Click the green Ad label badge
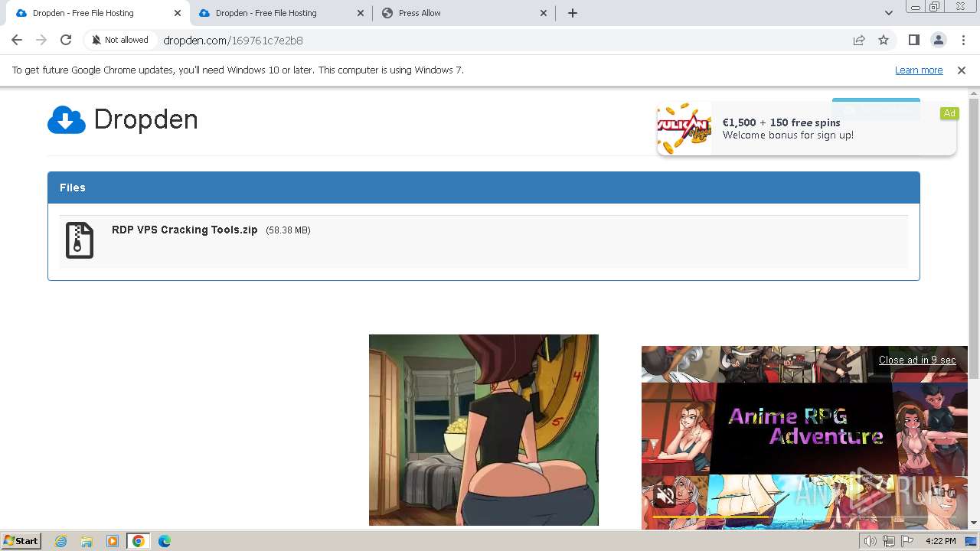The width and height of the screenshot is (980, 551). [949, 113]
